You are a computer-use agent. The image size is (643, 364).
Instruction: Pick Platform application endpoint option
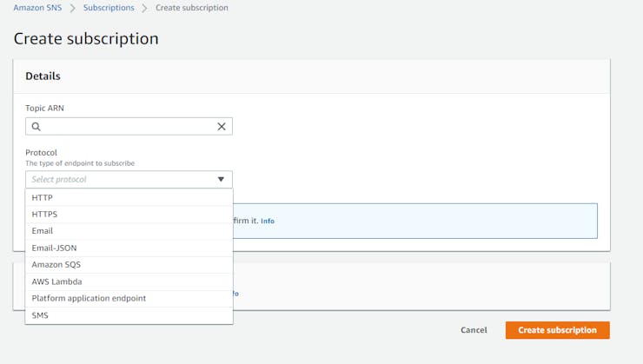tap(89, 298)
